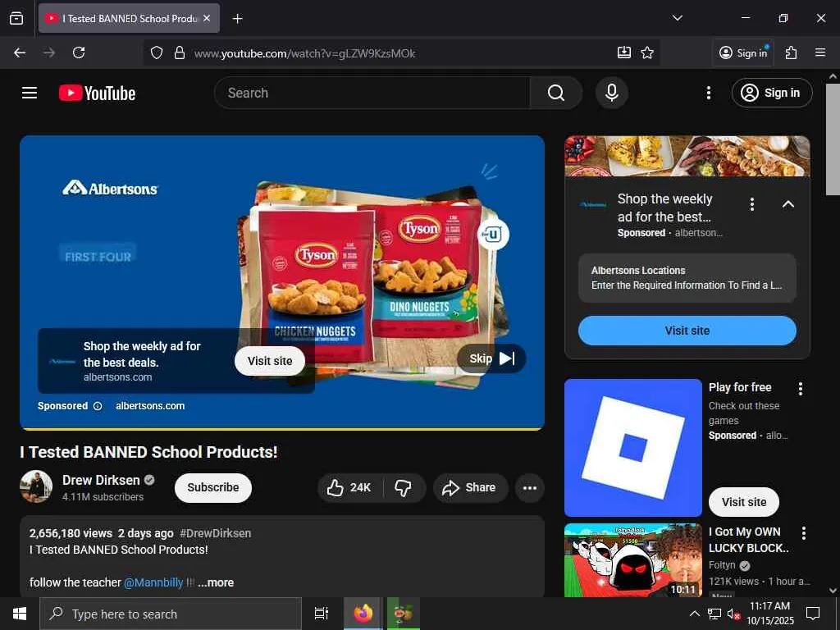This screenshot has width=840, height=630.
Task: Click the Windows taskbar search box
Action: 171,614
